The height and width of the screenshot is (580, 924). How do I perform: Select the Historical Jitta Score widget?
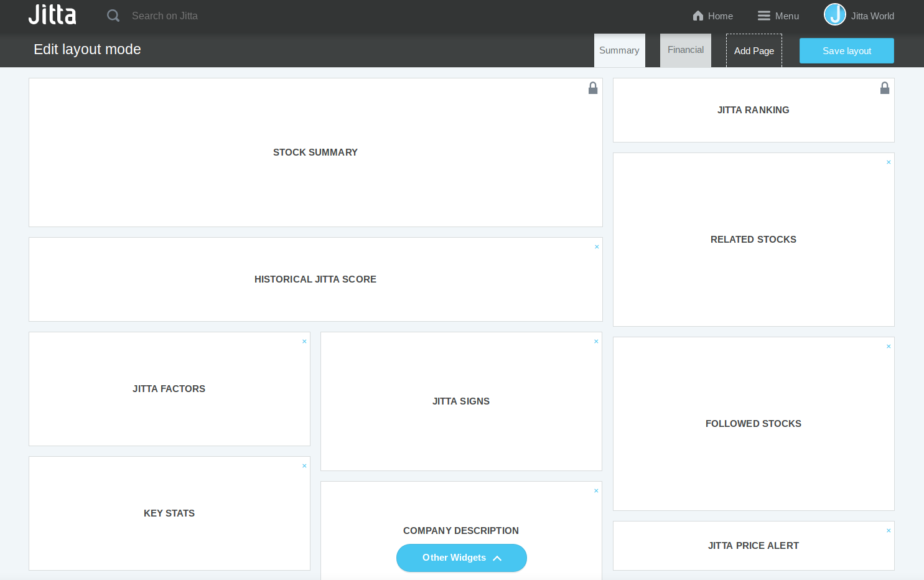pos(315,279)
